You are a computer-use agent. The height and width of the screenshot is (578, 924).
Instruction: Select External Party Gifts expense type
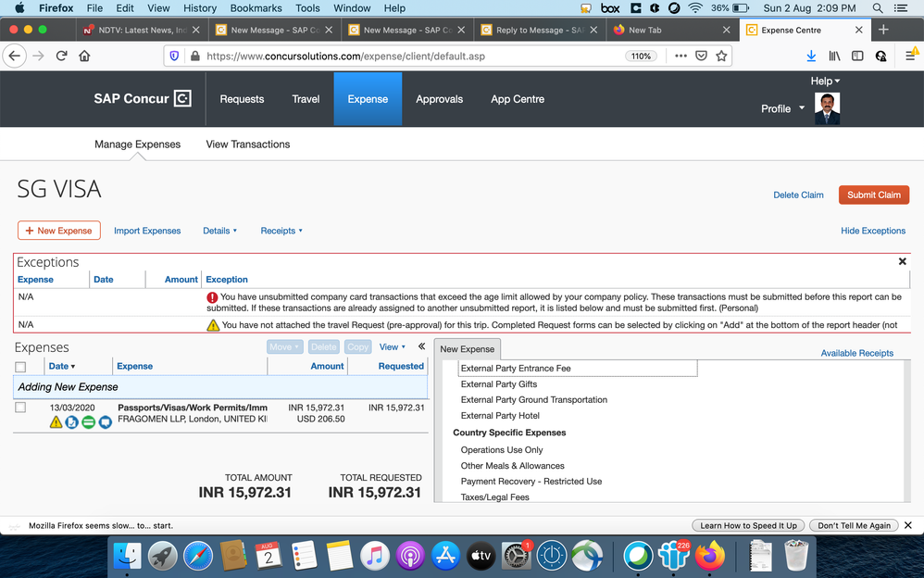tap(498, 384)
